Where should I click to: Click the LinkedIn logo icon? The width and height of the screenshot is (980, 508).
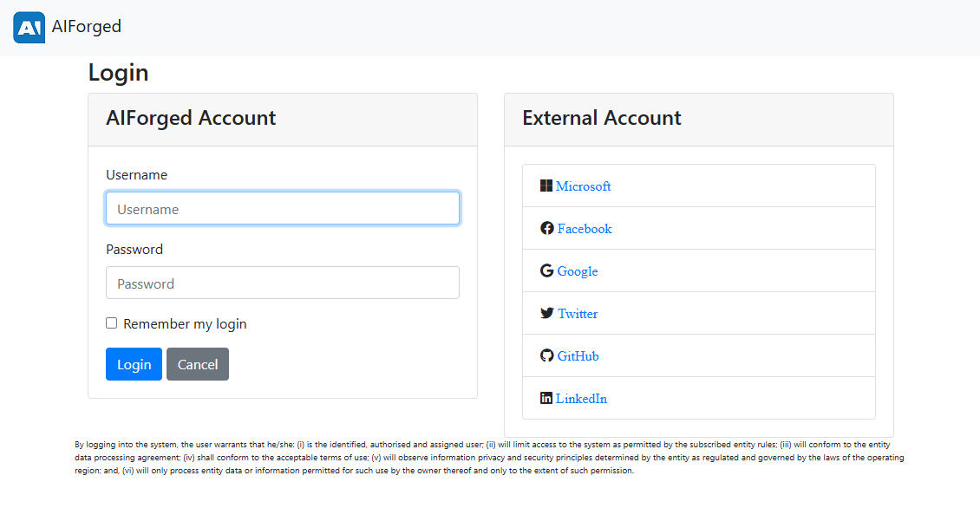546,398
